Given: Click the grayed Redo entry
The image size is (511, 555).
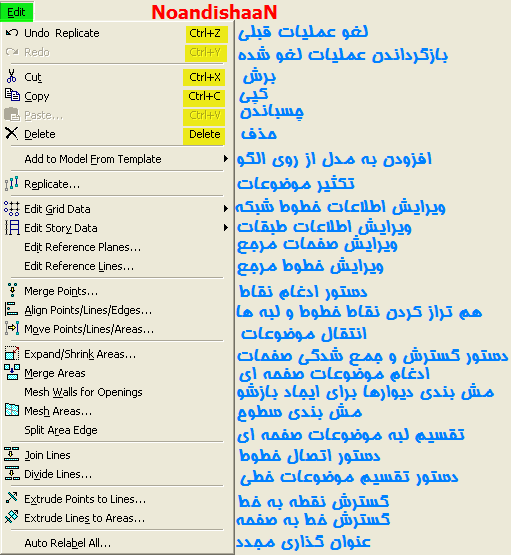Looking at the screenshot, I should click(37, 52).
